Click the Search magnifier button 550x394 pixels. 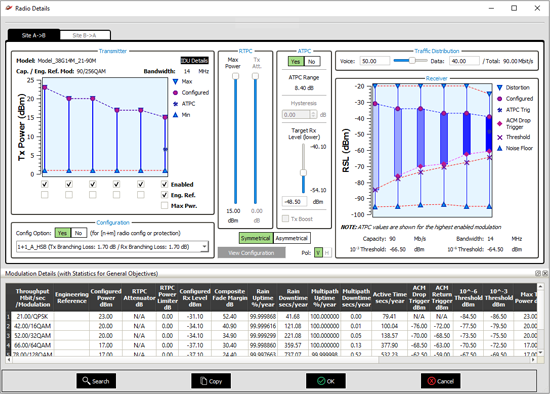(x=96, y=381)
